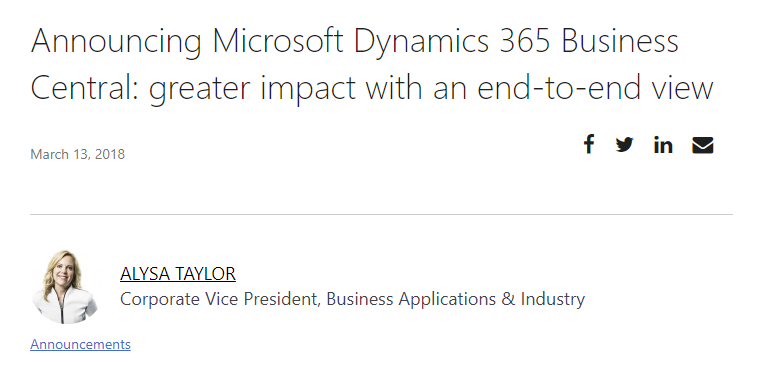Click 'Dynamics 365' in the headline

tap(452, 41)
